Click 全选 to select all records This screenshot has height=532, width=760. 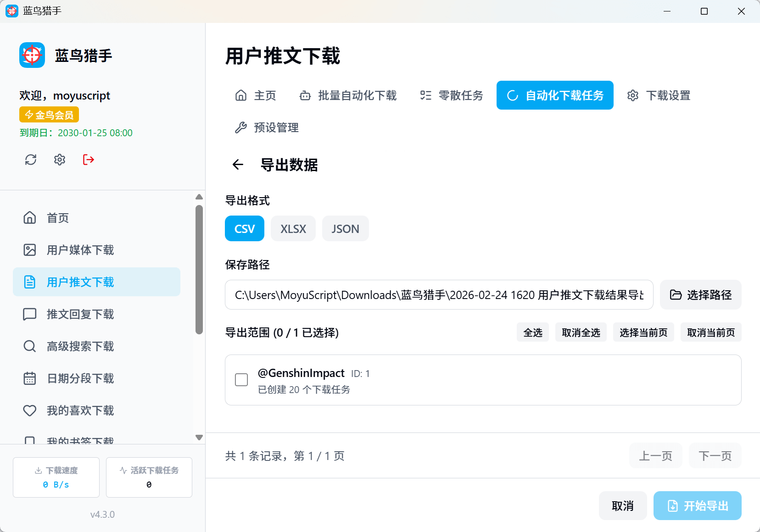pyautogui.click(x=532, y=332)
